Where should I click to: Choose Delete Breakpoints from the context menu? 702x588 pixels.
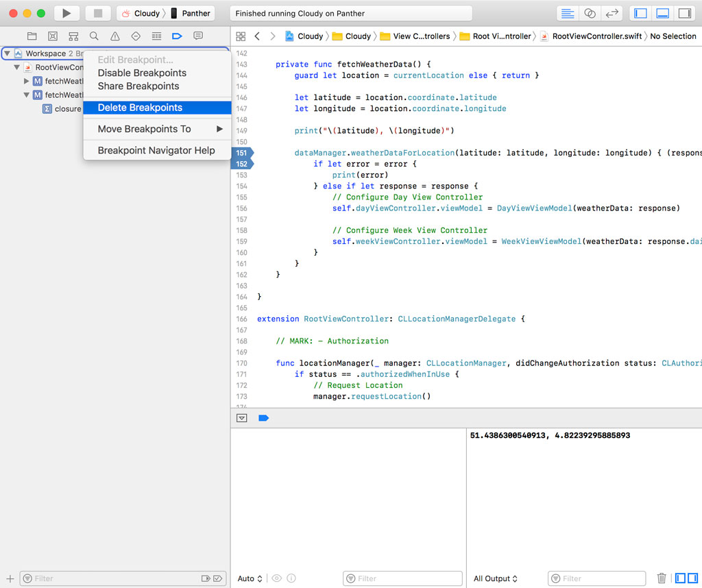(141, 107)
